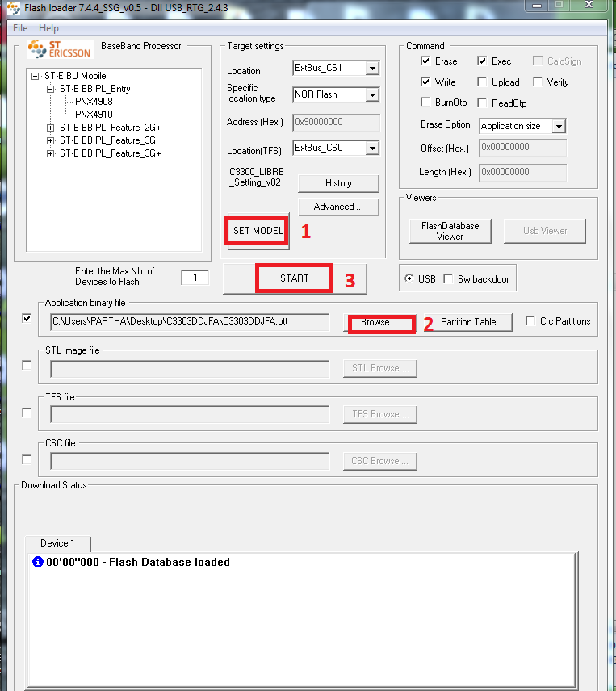616x691 pixels.
Task: Click the blue info icon in Download Status
Action: tap(38, 562)
